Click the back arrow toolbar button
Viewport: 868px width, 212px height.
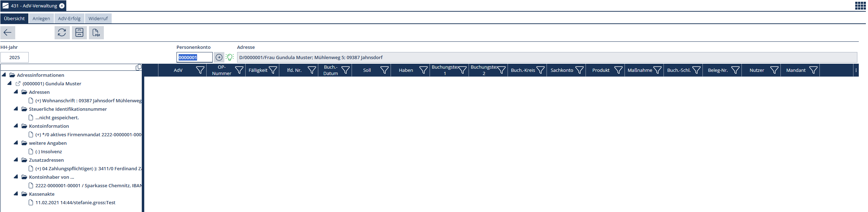coord(7,33)
